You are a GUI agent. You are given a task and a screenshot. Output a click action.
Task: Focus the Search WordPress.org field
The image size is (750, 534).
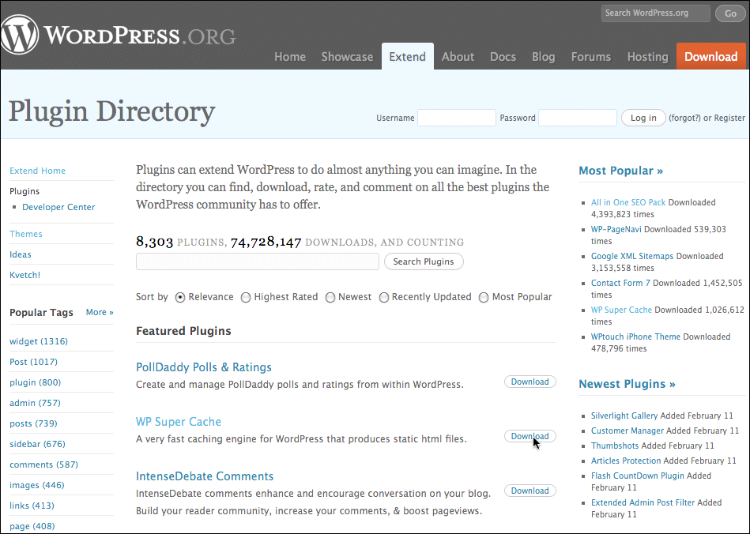point(655,13)
